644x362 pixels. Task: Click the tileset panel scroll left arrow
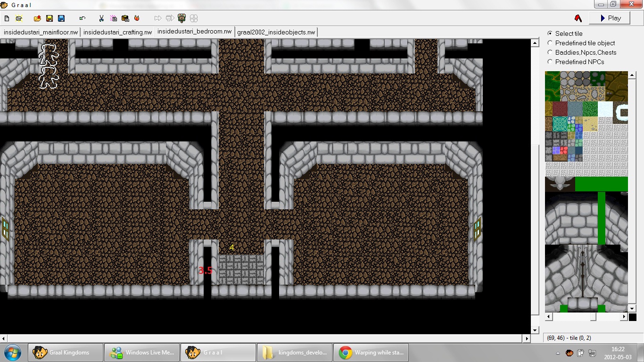[x=549, y=317]
